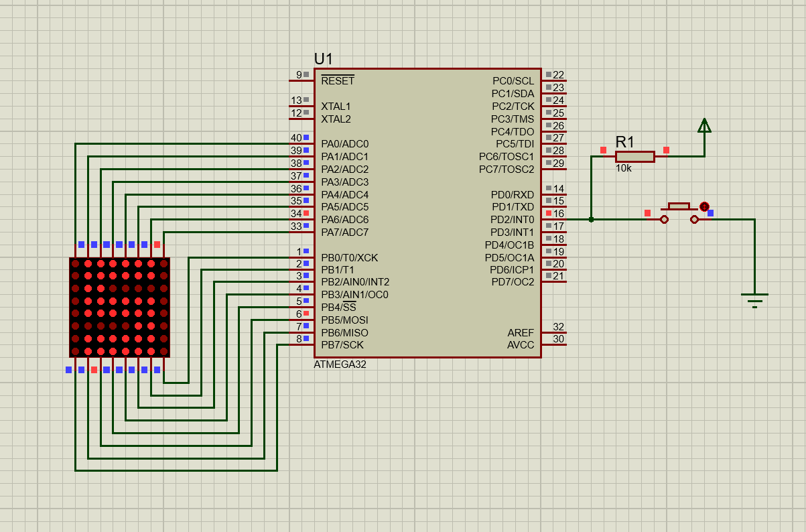Click the PB7/SCK pin label
This screenshot has width=806, height=532.
tap(342, 345)
